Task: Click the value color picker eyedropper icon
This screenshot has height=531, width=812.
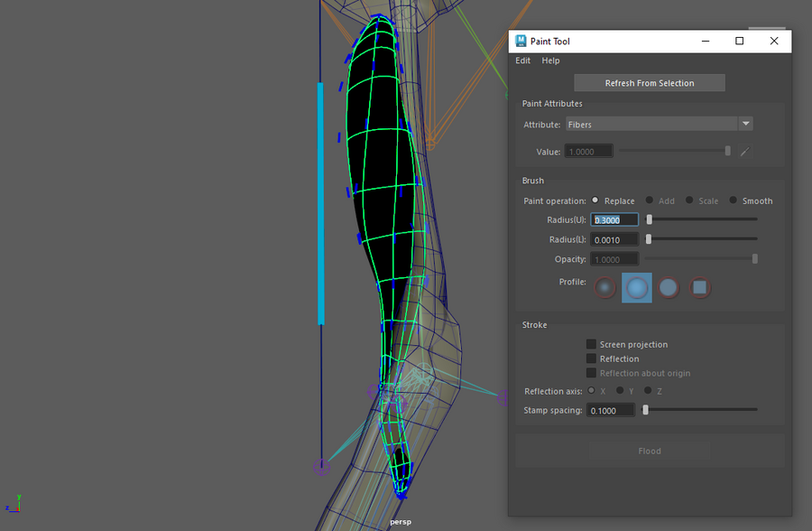Action: pyautogui.click(x=744, y=152)
